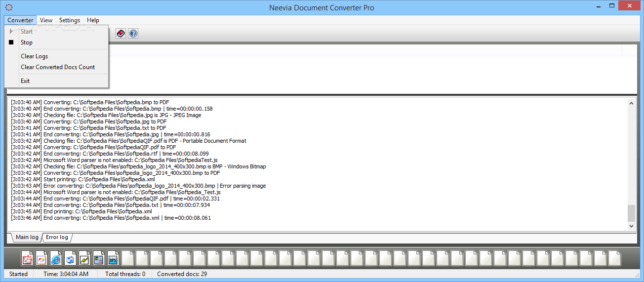
Task: Select the XPS document icon
Action: (x=113, y=258)
